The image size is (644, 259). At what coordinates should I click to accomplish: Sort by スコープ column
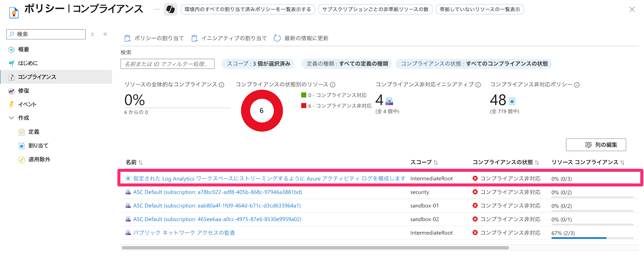click(x=424, y=162)
